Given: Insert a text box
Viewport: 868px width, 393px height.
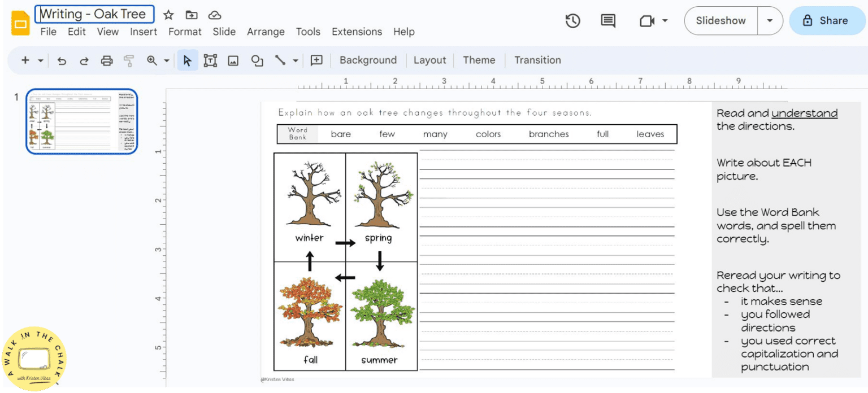Looking at the screenshot, I should (x=210, y=60).
